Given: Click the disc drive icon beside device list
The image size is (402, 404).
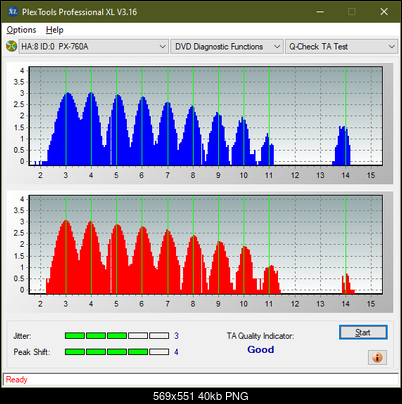Looking at the screenshot, I should (11, 46).
